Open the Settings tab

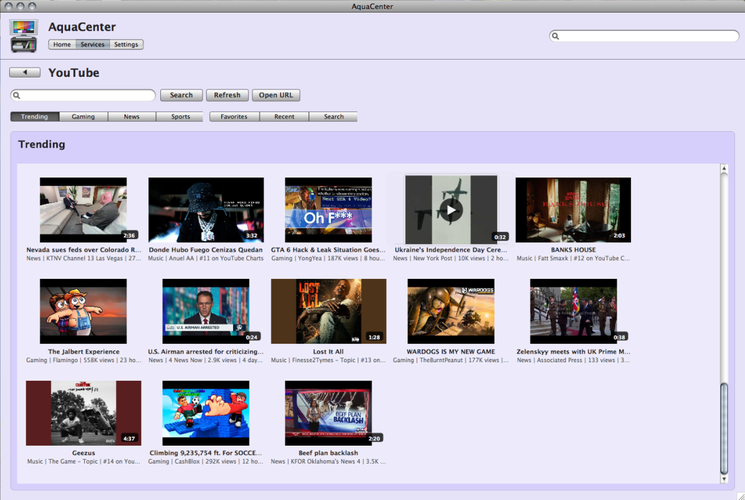coord(126,44)
